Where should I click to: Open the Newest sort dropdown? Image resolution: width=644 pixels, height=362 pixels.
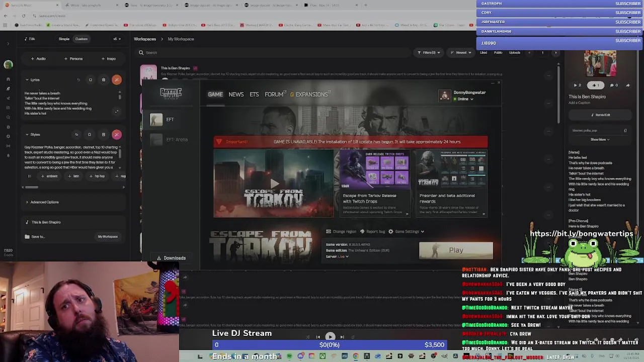pos(461,53)
